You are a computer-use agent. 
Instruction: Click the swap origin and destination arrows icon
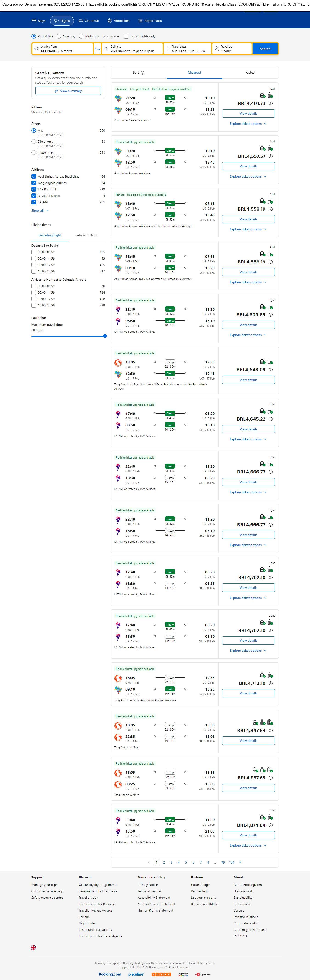pos(97,49)
